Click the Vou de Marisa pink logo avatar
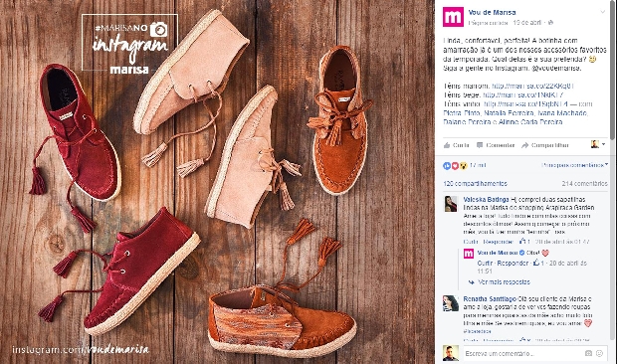Viewport: 617px width, 364px height. coord(453,17)
